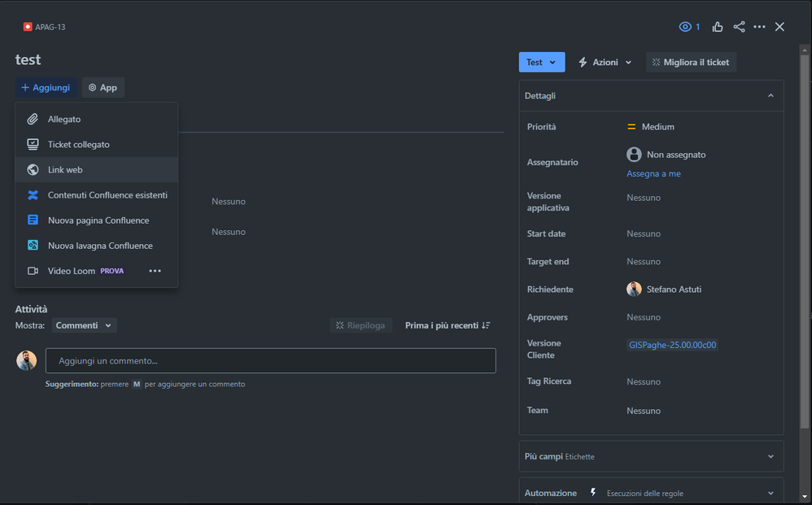812x505 pixels.
Task: Toggle sorting with Prima i più recenti
Action: click(444, 324)
